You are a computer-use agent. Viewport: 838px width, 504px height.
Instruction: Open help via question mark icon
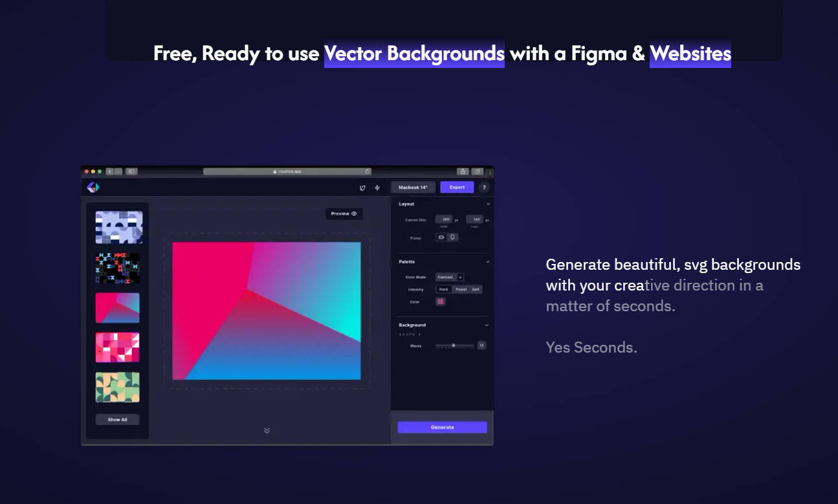click(x=484, y=188)
